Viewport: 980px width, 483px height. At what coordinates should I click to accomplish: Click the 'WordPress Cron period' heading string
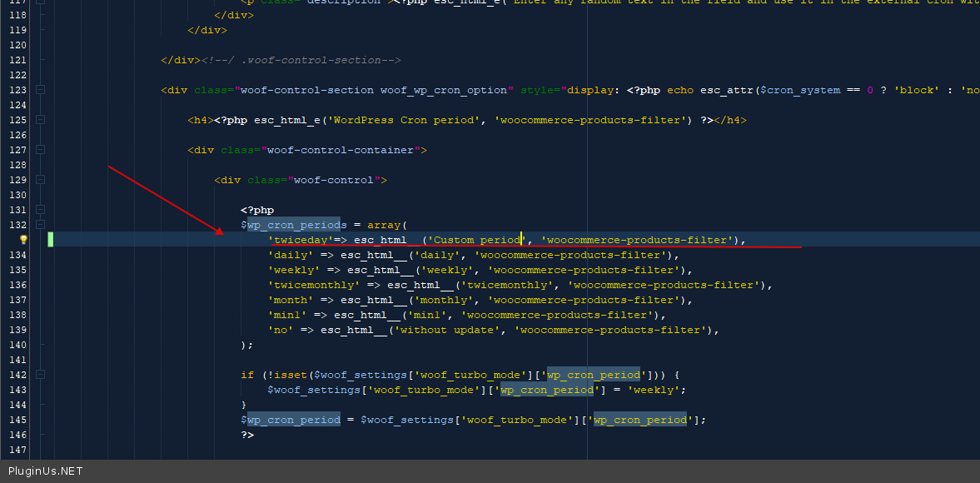click(405, 120)
